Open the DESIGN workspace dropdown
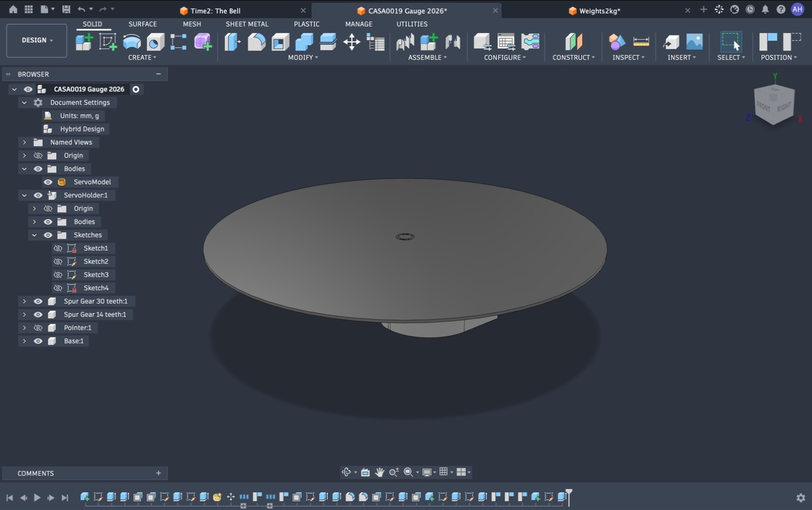 point(37,40)
